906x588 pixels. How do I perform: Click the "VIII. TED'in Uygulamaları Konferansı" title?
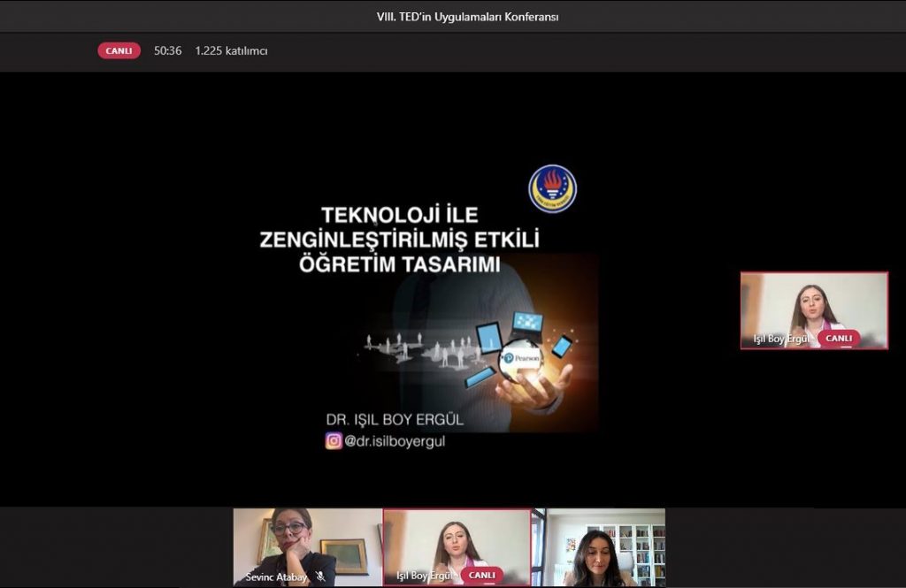pyautogui.click(x=467, y=17)
